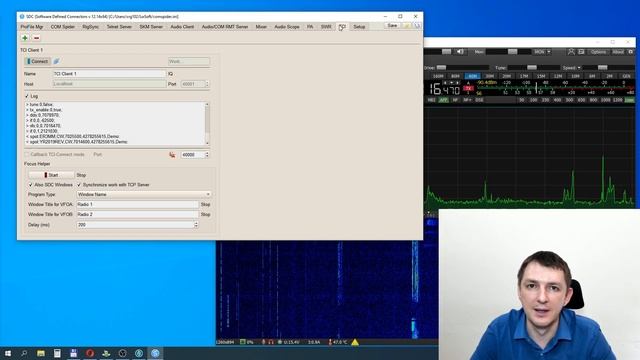Viewport: 640px width, 360px height.
Task: Add a new TCI client with green plus
Action: point(25,38)
